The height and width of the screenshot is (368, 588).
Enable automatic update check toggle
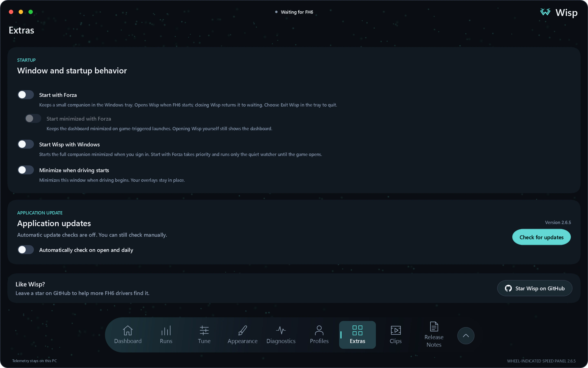point(26,250)
